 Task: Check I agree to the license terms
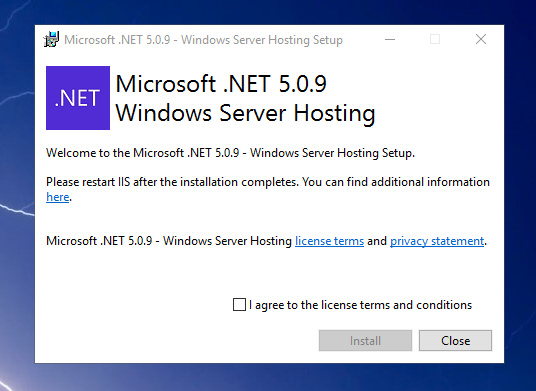[239, 305]
